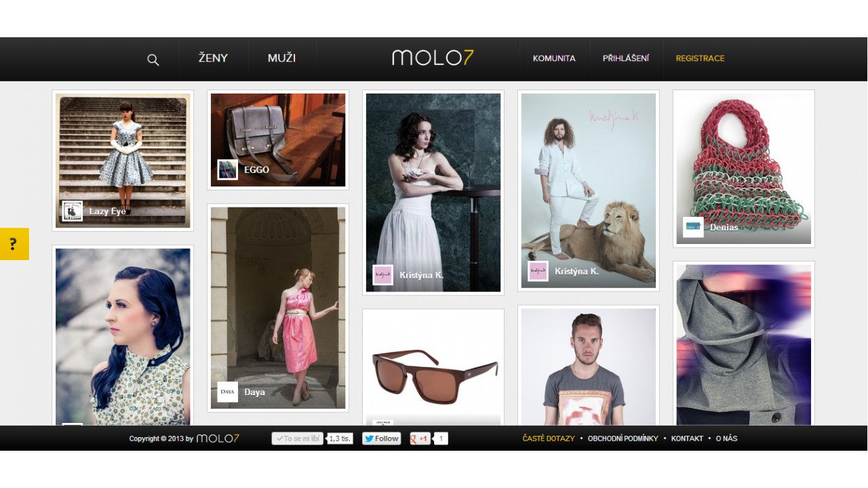Click the yellow question mark help tab
The height and width of the screenshot is (488, 868).
click(x=14, y=244)
